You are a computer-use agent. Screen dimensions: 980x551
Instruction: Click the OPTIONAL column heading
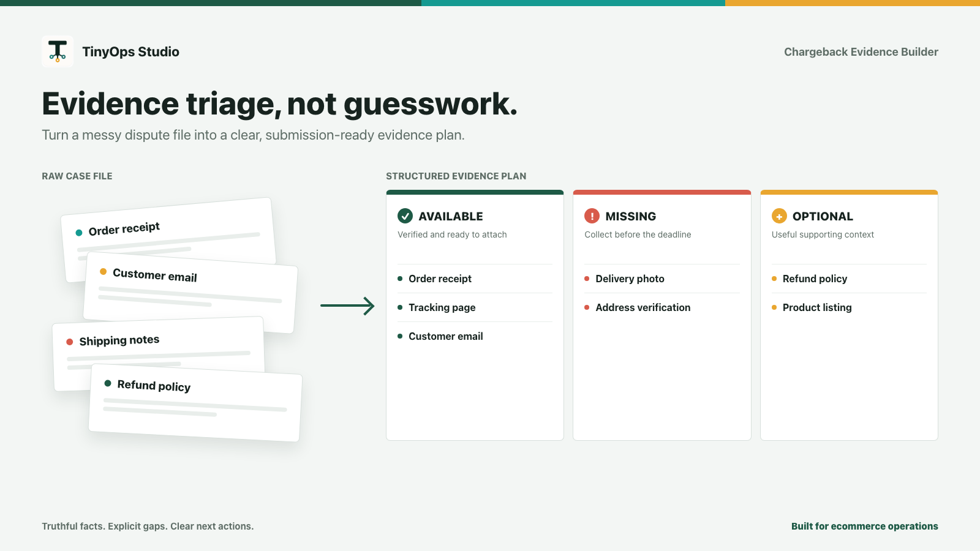pyautogui.click(x=823, y=216)
